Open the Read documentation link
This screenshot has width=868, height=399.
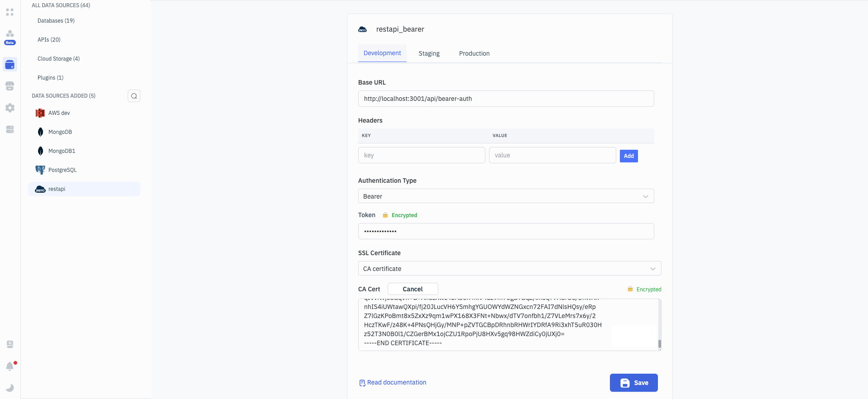(x=396, y=383)
